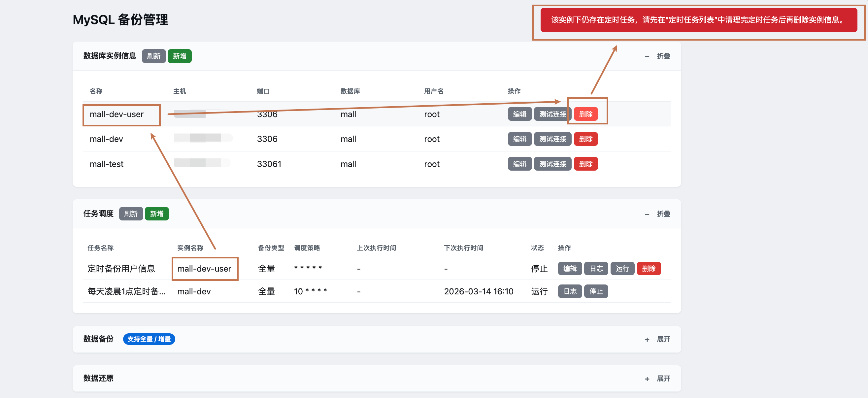Stop the mall-dev scheduled backup task
This screenshot has height=398, width=868.
[596, 291]
